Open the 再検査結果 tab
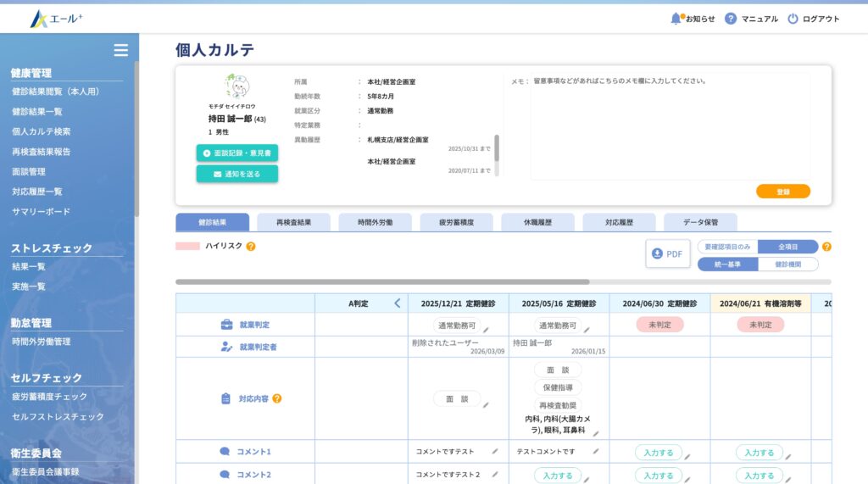Screen dimensions: 868x484 coord(293,222)
